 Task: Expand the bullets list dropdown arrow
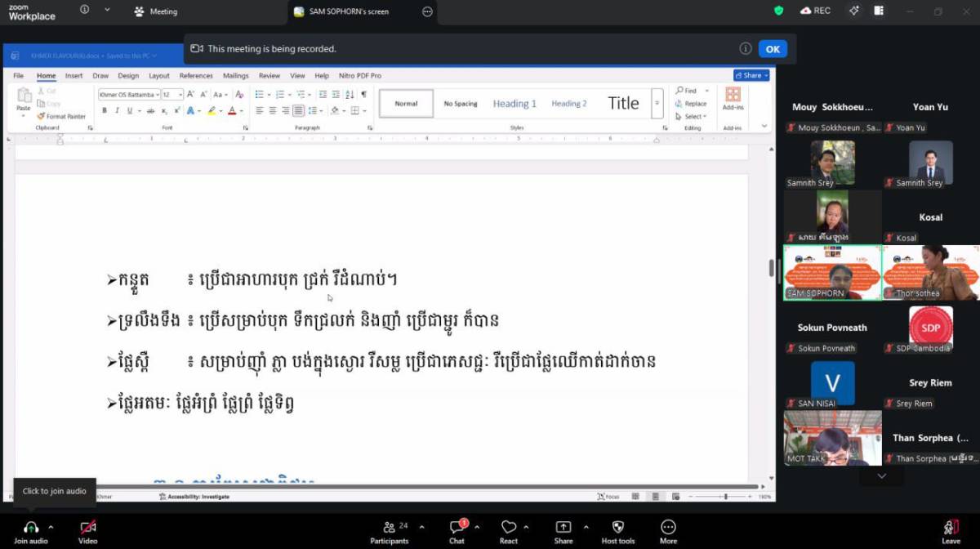pyautogui.click(x=269, y=95)
